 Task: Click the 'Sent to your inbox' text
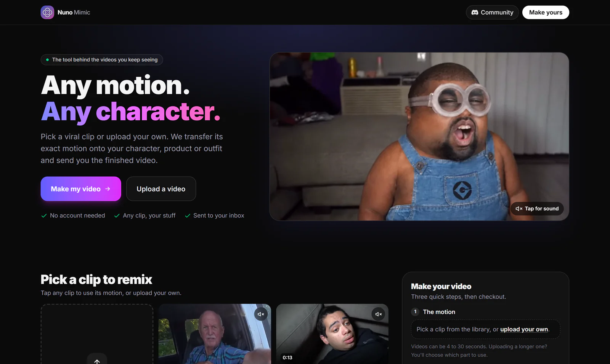(x=218, y=216)
